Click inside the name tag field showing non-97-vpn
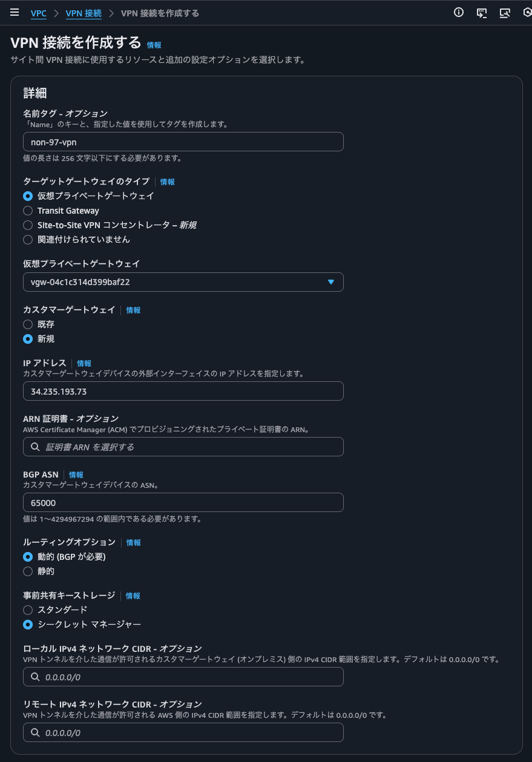Screen dimensions: 532x762 tap(183, 142)
